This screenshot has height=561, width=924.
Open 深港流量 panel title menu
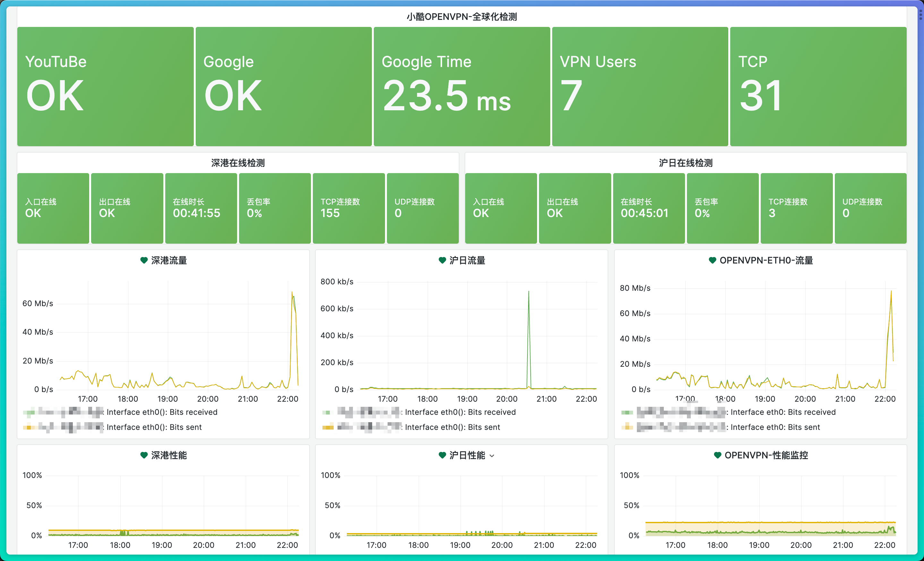[x=169, y=260]
